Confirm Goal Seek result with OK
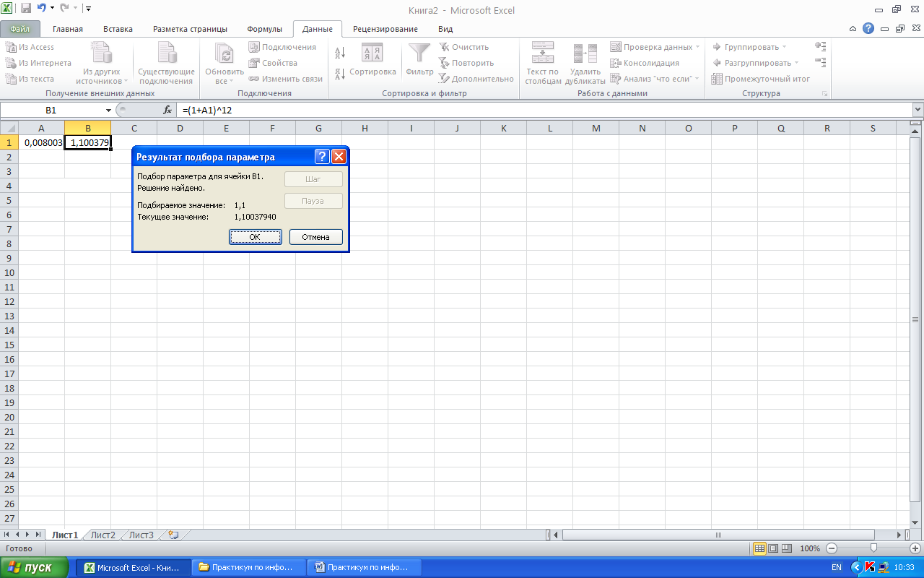 [x=256, y=237]
